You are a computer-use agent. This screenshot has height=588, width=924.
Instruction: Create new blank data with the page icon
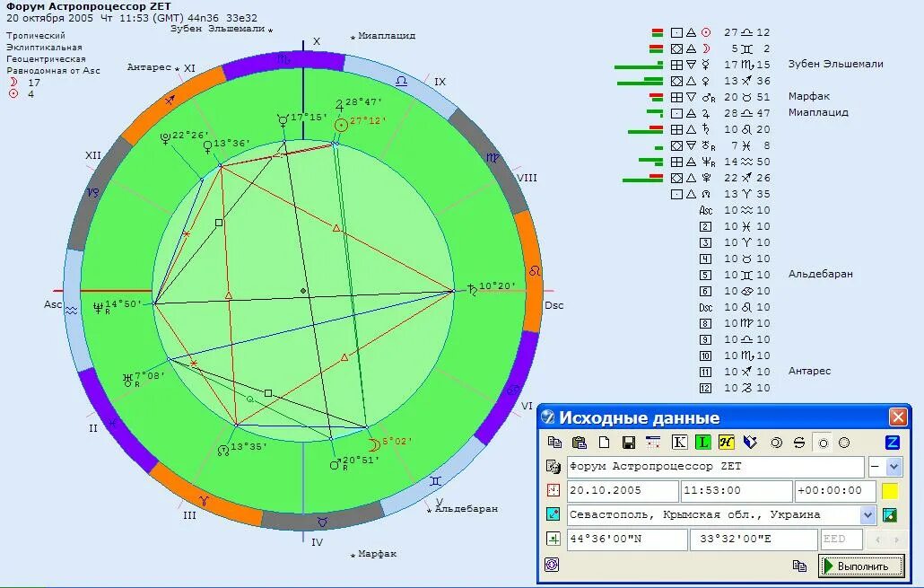point(604,443)
